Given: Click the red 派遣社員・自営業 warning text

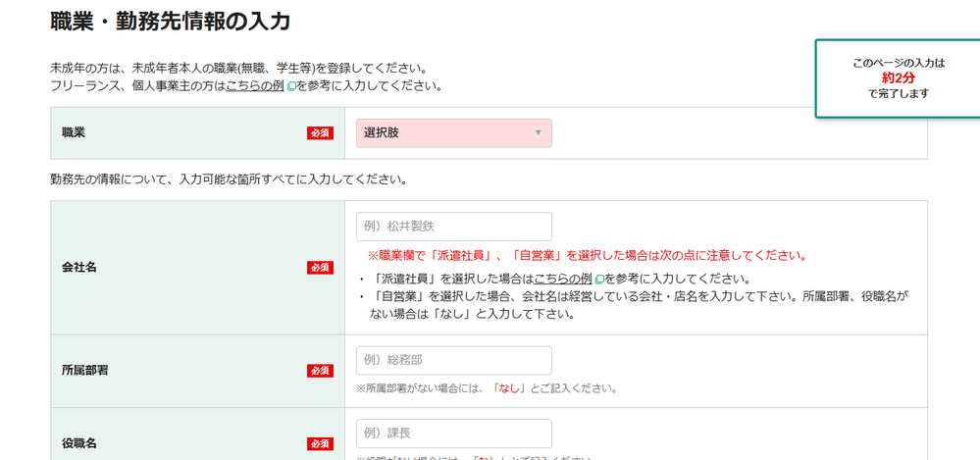Looking at the screenshot, I should coord(587,256).
